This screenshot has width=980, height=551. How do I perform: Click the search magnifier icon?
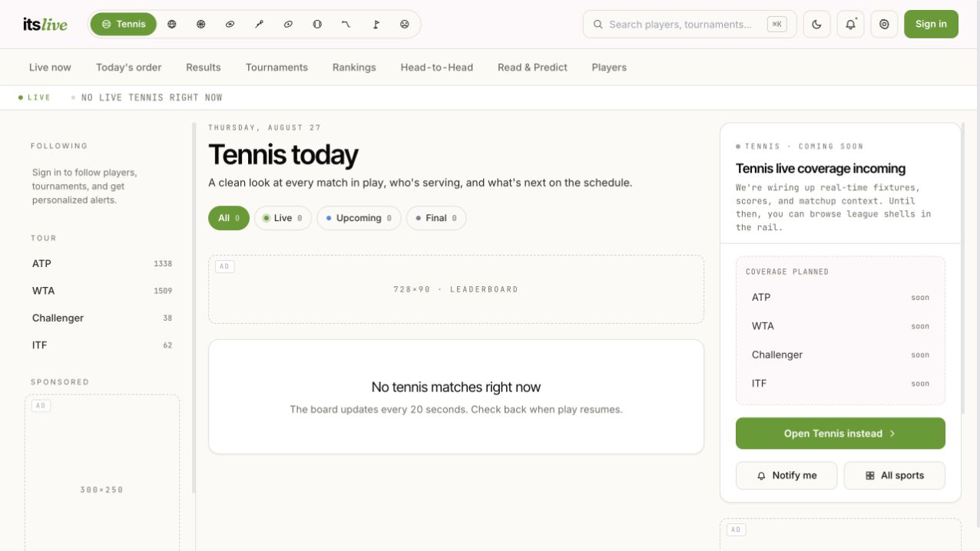tap(598, 25)
